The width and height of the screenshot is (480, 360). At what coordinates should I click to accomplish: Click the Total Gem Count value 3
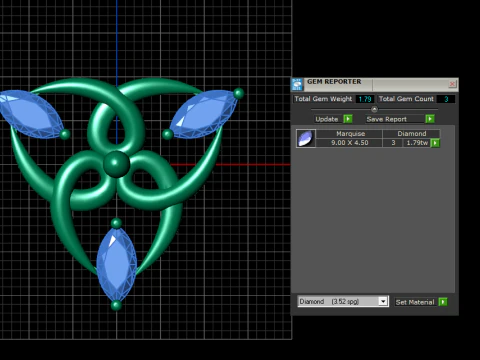446,99
